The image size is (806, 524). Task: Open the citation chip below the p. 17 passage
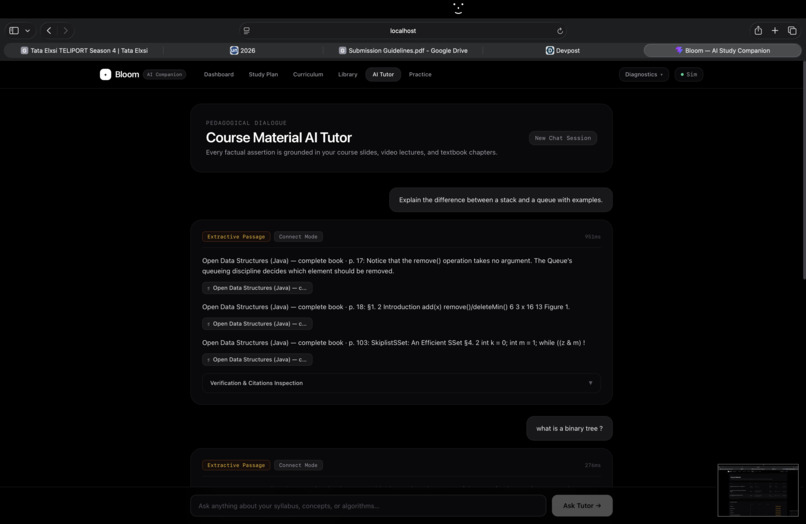click(257, 288)
